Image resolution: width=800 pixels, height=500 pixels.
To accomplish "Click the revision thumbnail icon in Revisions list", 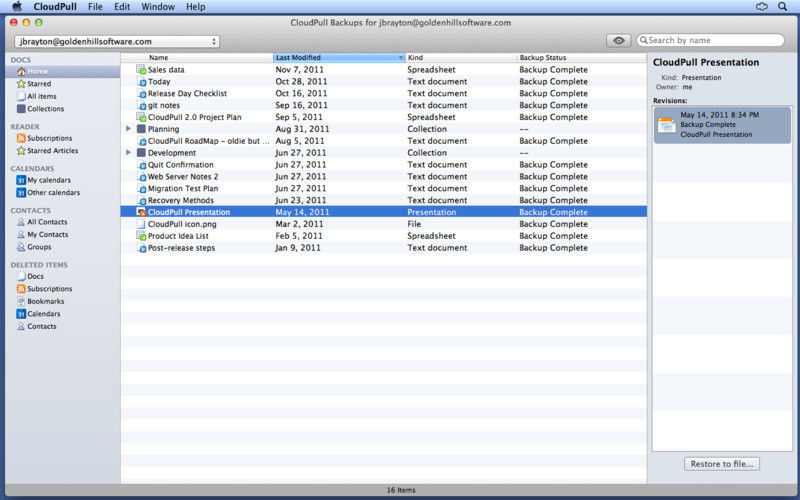I will (x=667, y=125).
